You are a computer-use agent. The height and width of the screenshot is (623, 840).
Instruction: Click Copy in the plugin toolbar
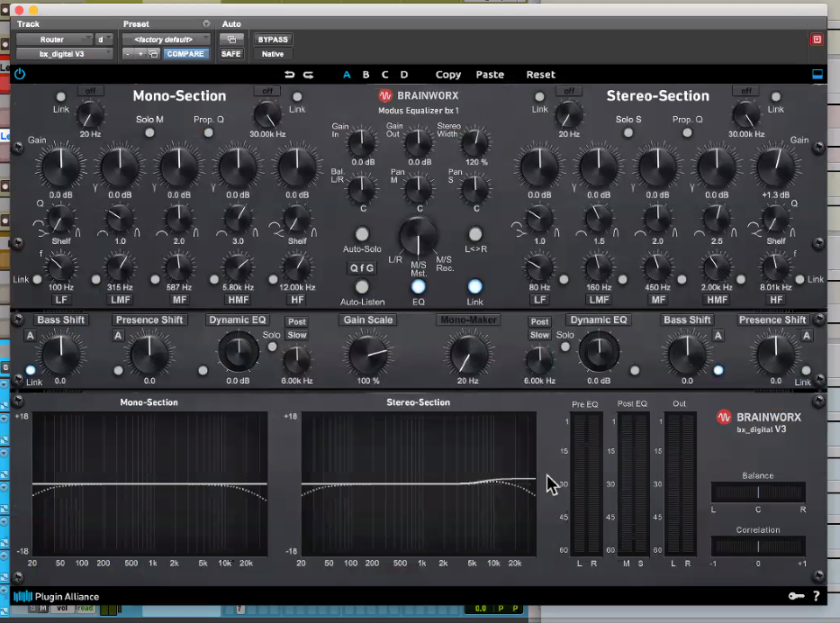tap(447, 75)
